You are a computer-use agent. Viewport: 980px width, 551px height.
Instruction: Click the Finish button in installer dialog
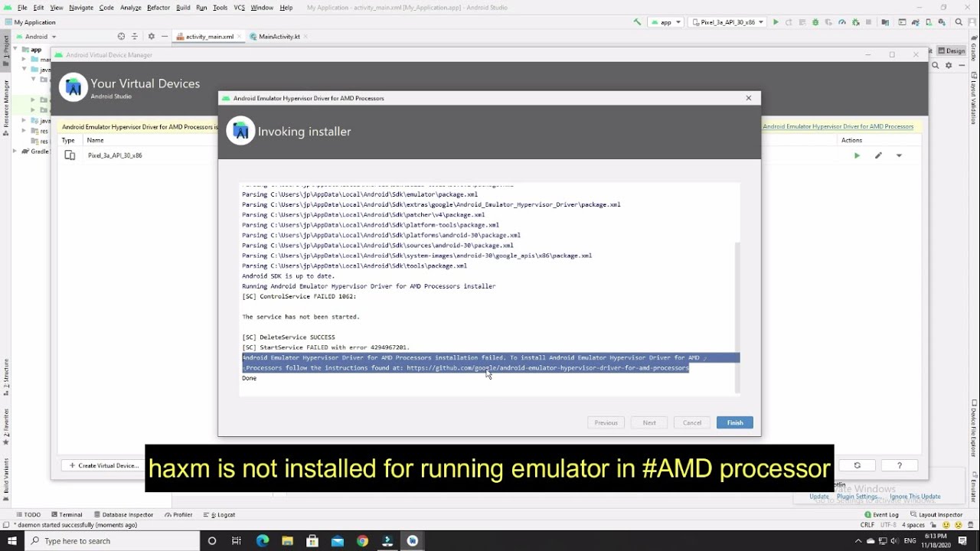tap(735, 422)
